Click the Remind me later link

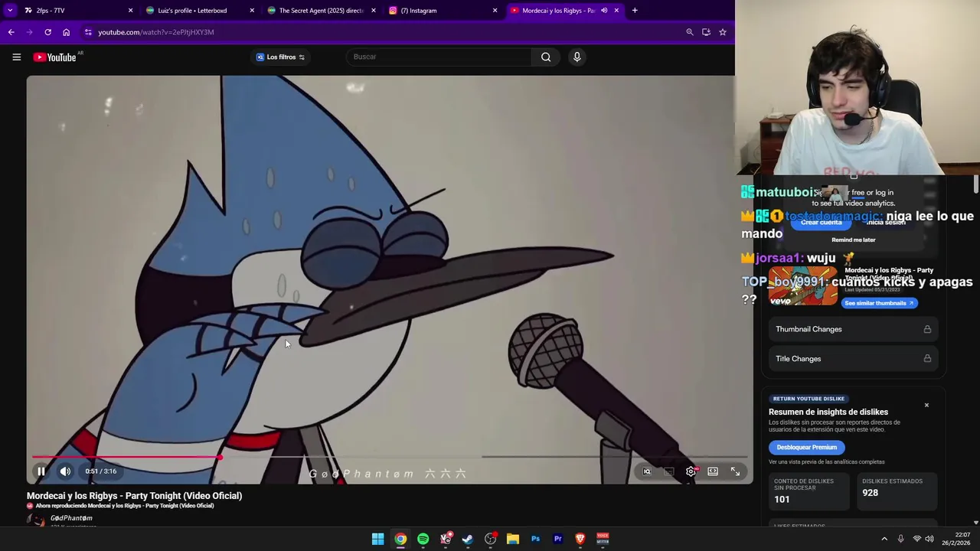(853, 240)
